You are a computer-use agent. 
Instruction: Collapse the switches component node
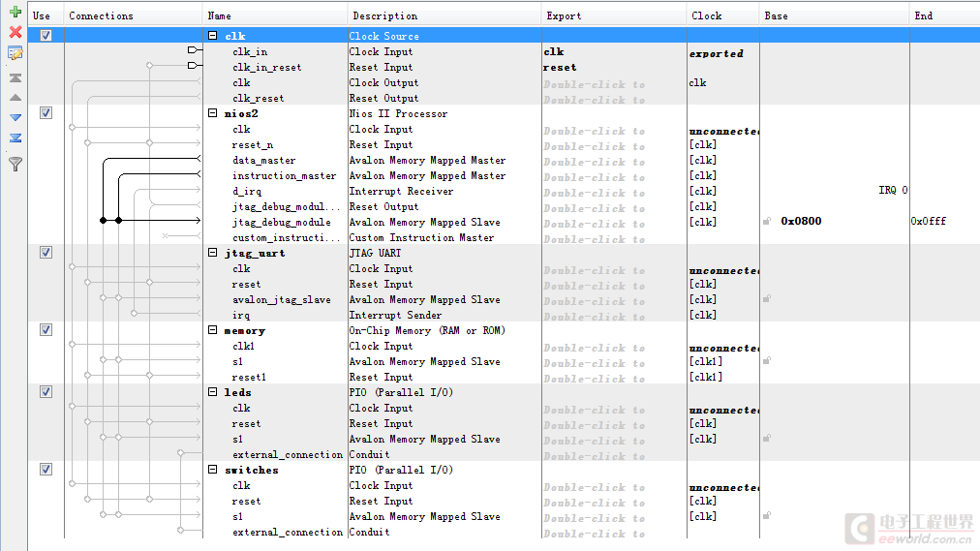(213, 470)
